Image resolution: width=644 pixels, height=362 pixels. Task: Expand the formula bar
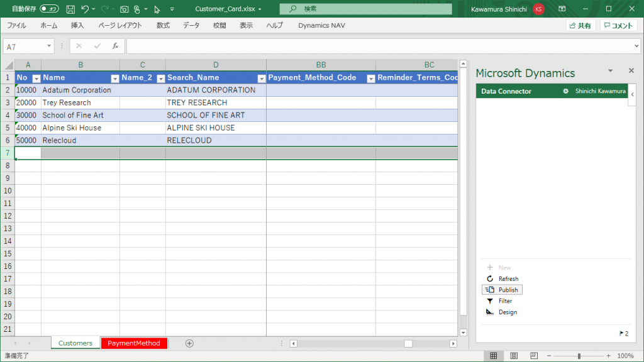coord(636,46)
